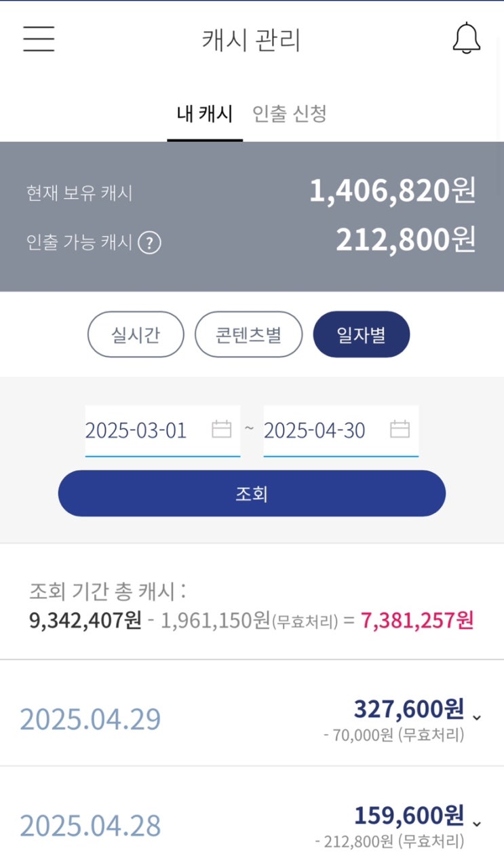This screenshot has width=504, height=865.
Task: Open the notification bell
Action: [x=466, y=39]
